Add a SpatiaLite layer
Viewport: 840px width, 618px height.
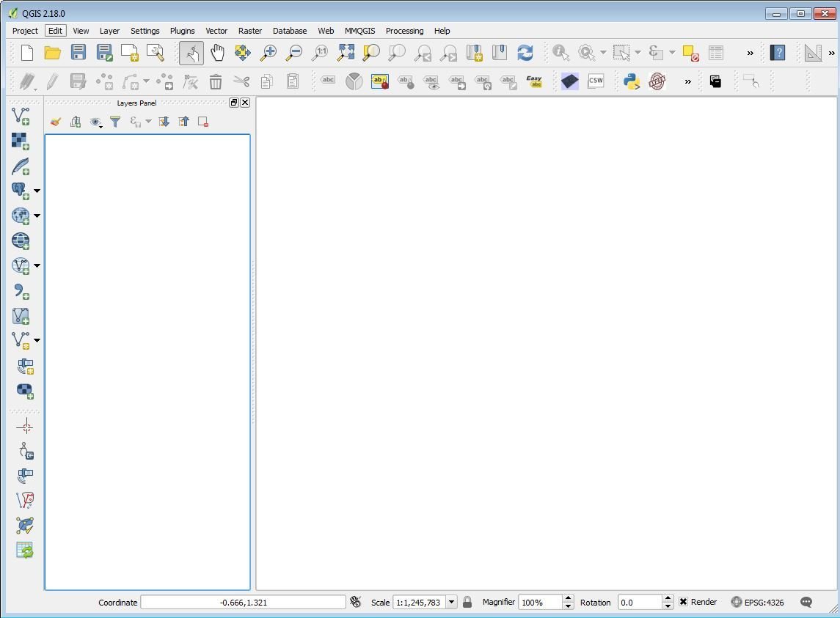21,166
